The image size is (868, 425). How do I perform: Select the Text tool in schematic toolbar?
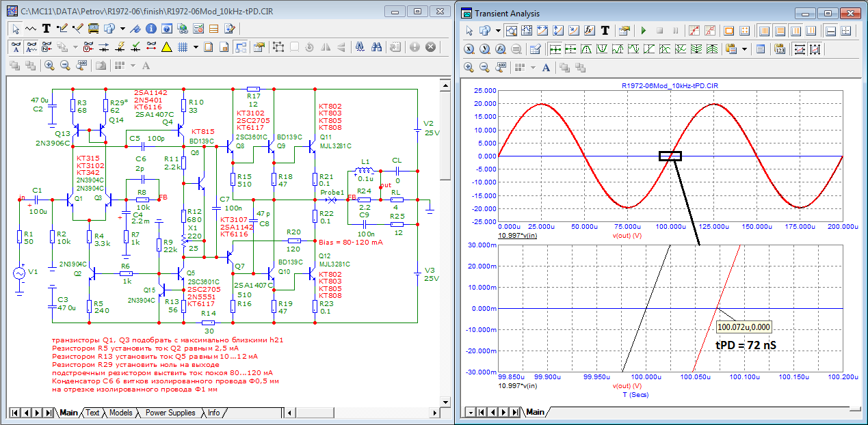click(47, 29)
